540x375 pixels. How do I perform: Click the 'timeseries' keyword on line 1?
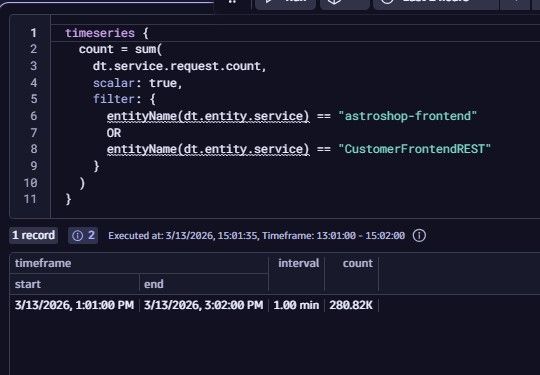pyautogui.click(x=100, y=33)
